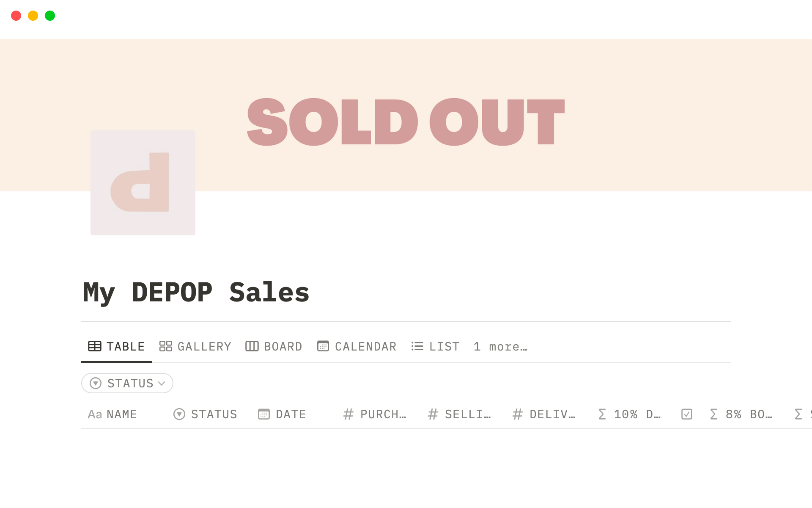Image resolution: width=812 pixels, height=508 pixels.
Task: Click the STATUS column select icon
Action: point(179,414)
